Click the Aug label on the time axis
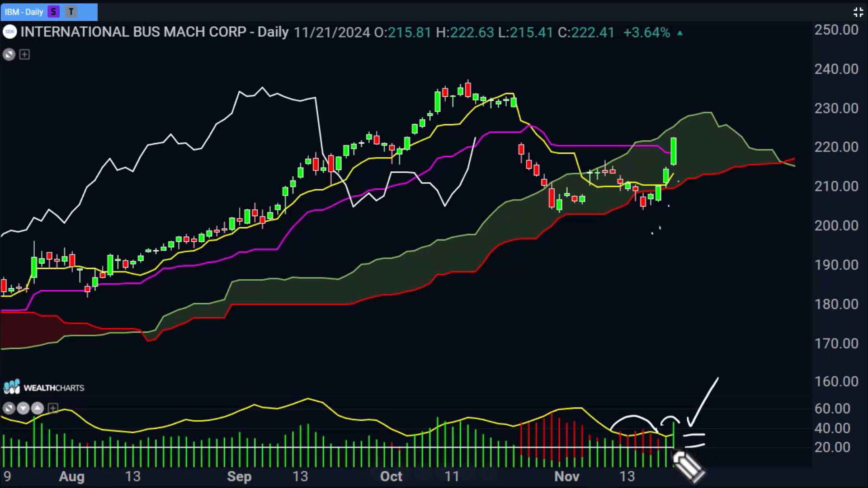868x488 pixels. tap(72, 477)
